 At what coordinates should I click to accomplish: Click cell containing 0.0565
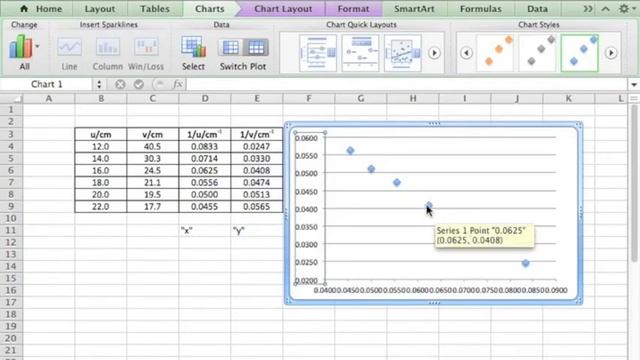[x=256, y=207]
